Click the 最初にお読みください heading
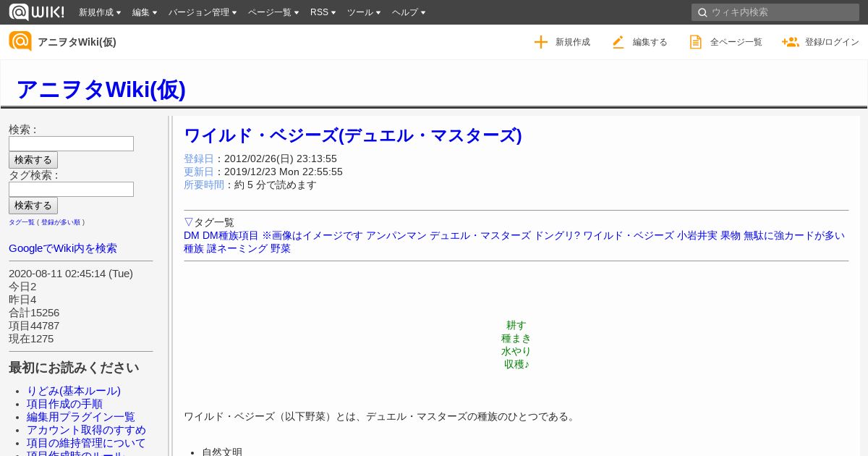 pyautogui.click(x=74, y=367)
